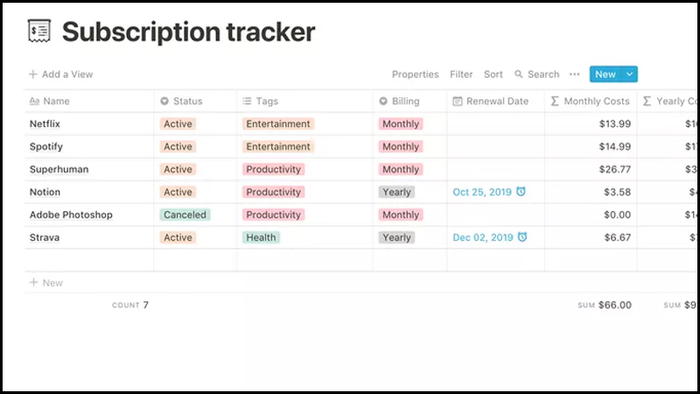Click the reminder clock icon beside Dec 02, 2019
The image size is (700, 394).
[x=522, y=237]
